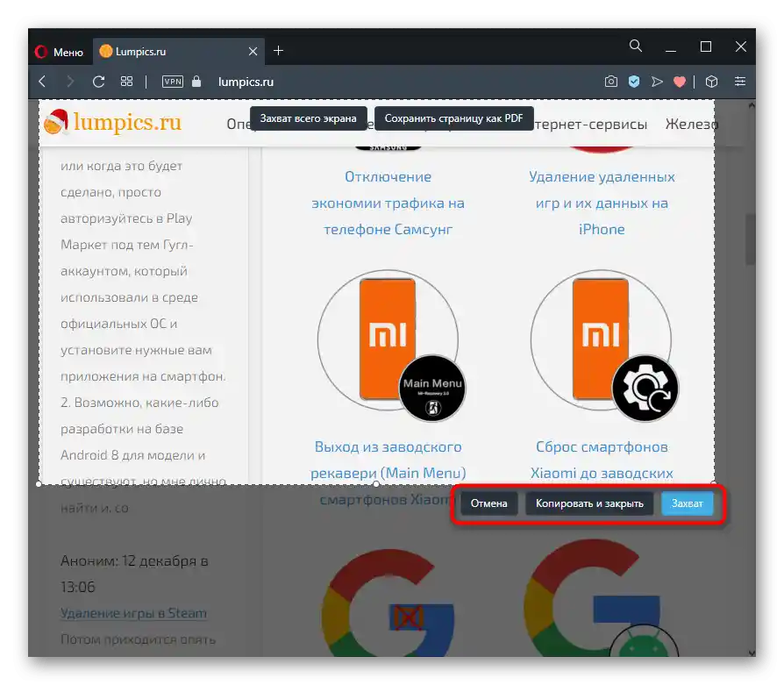Image resolution: width=784 pixels, height=685 pixels.
Task: Open a new tab with plus icon
Action: pyautogui.click(x=279, y=51)
